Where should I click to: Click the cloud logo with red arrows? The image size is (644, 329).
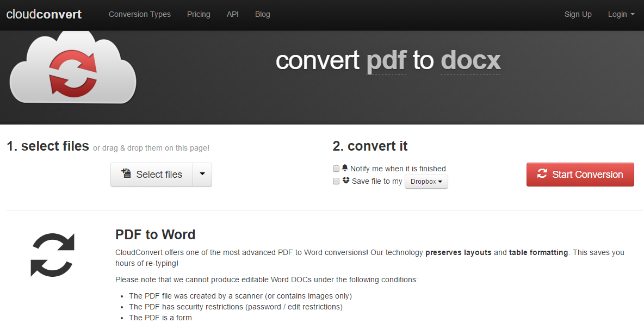click(x=73, y=68)
